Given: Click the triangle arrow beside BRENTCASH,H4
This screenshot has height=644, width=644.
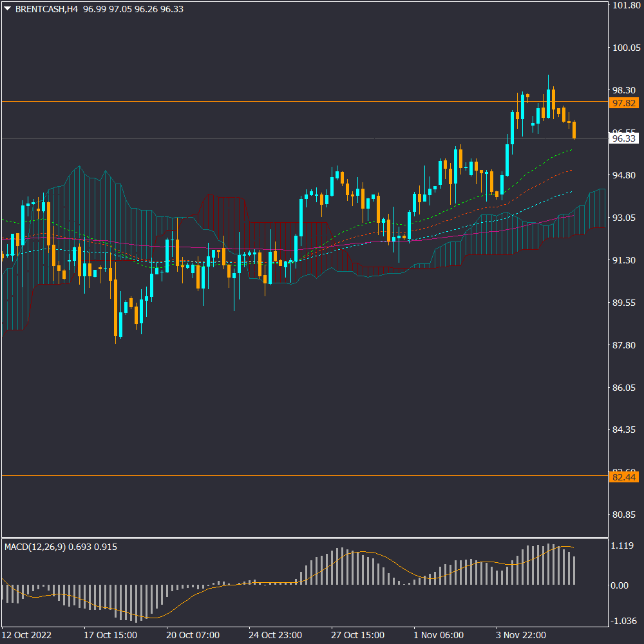Looking at the screenshot, I should click(x=8, y=10).
